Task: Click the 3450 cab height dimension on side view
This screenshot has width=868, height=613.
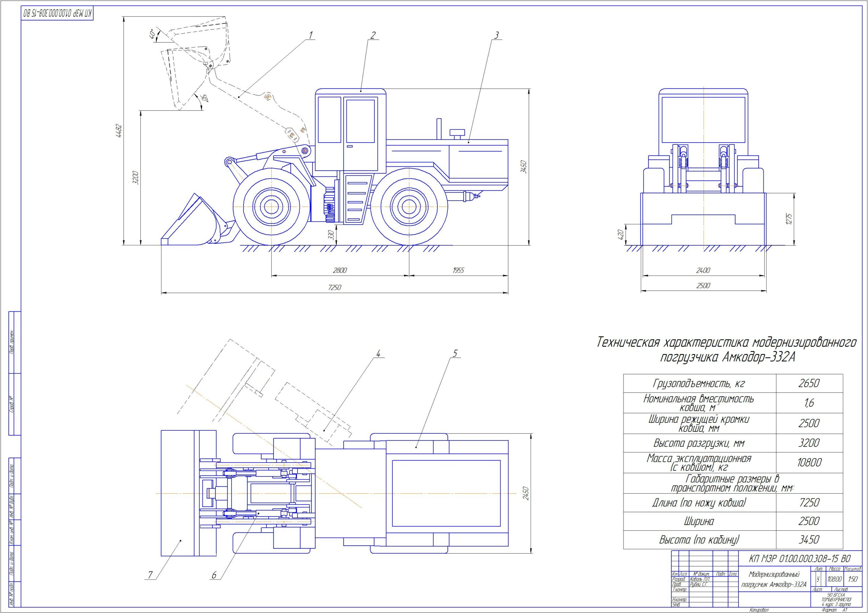Action: tap(523, 167)
